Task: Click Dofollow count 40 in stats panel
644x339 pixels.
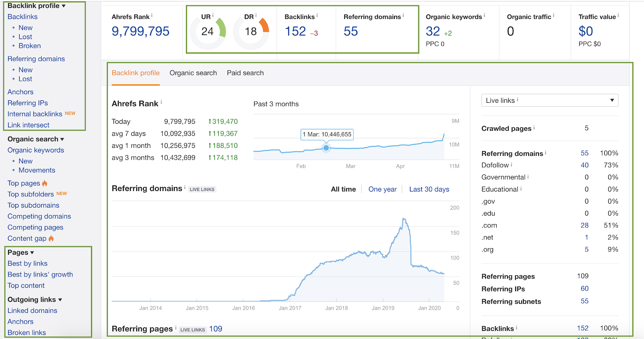Action: [584, 165]
